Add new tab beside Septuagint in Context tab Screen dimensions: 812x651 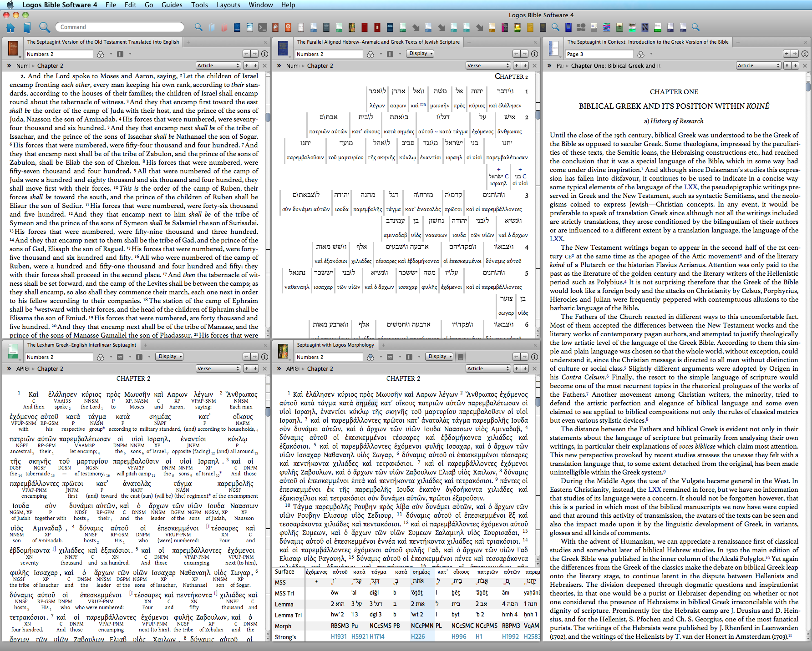[738, 42]
